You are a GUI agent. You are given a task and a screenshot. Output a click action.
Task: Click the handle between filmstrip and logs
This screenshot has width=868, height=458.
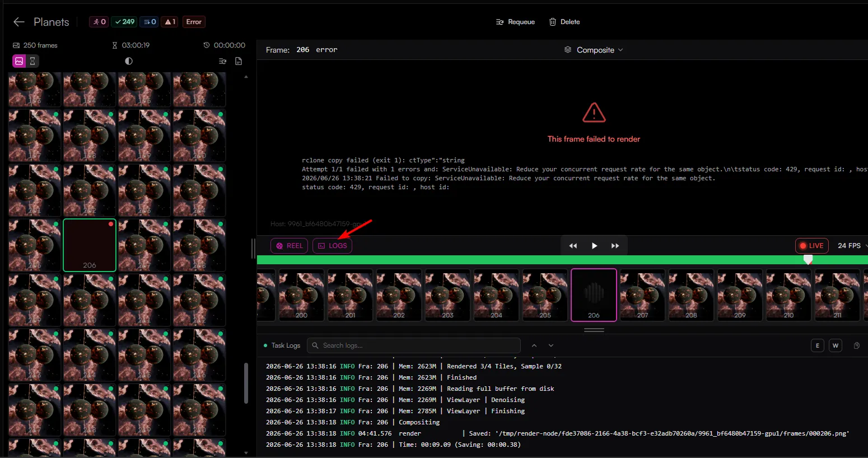click(594, 330)
